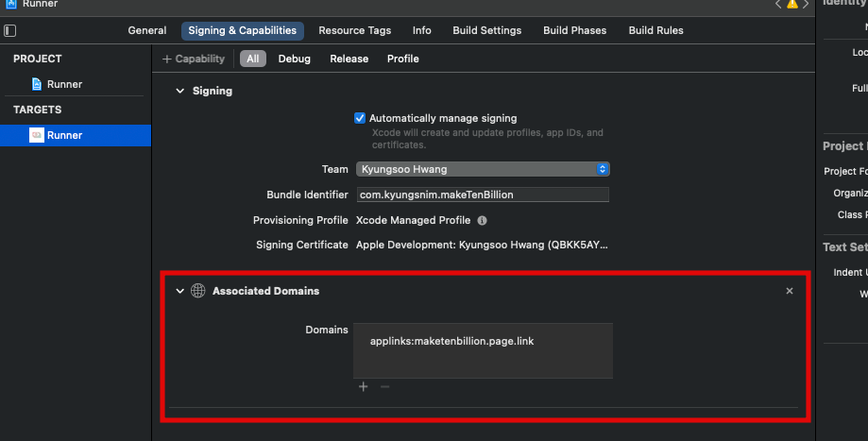Click the Xcode Managed Profile text
The image size is (868, 441).
(x=413, y=220)
